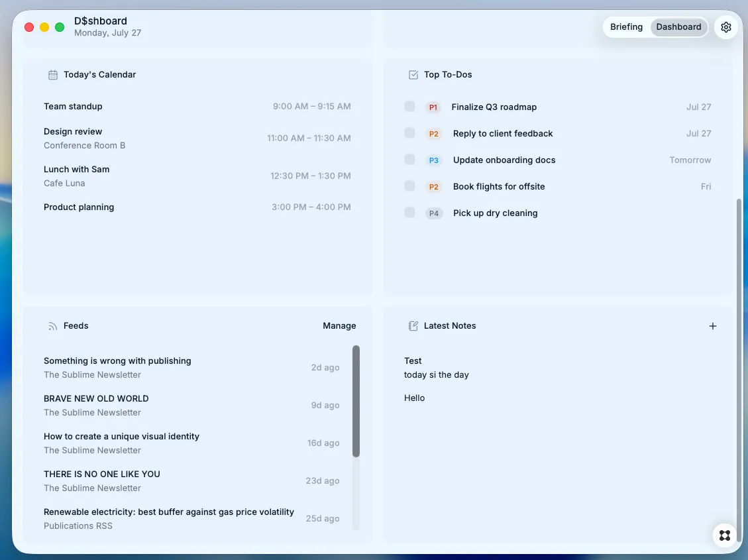
Task: Open the Team standup event
Action: (x=197, y=107)
